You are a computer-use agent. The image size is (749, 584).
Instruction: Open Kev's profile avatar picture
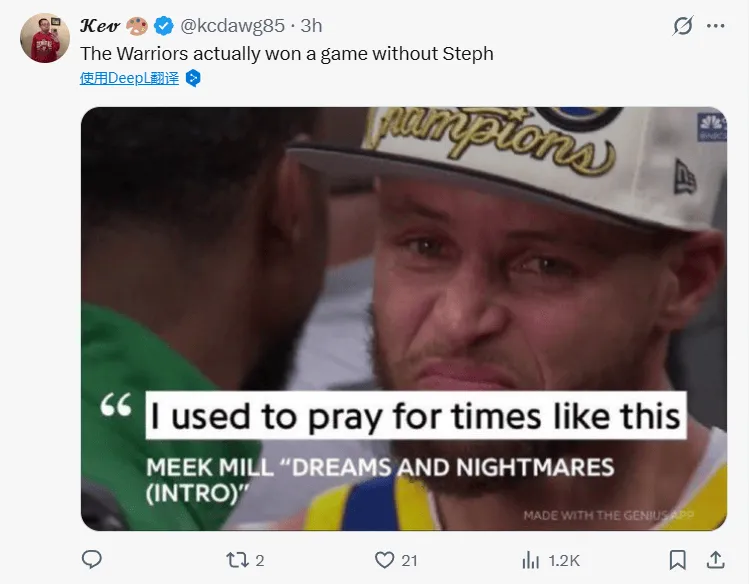(x=45, y=38)
